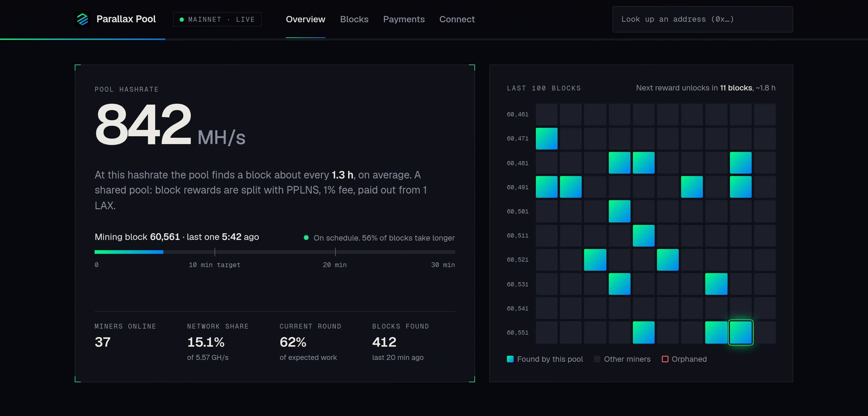Click the Miners Online value 37
This screenshot has height=416, width=868.
click(x=102, y=342)
